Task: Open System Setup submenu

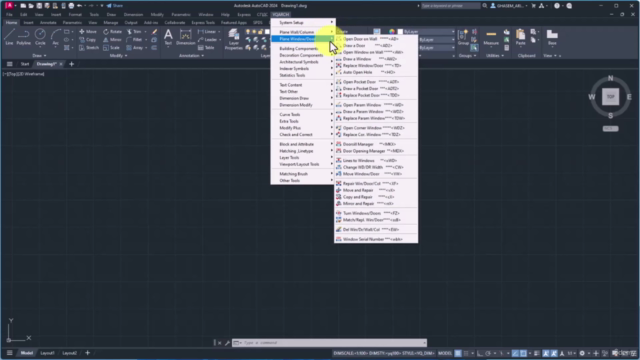Action: [x=303, y=22]
